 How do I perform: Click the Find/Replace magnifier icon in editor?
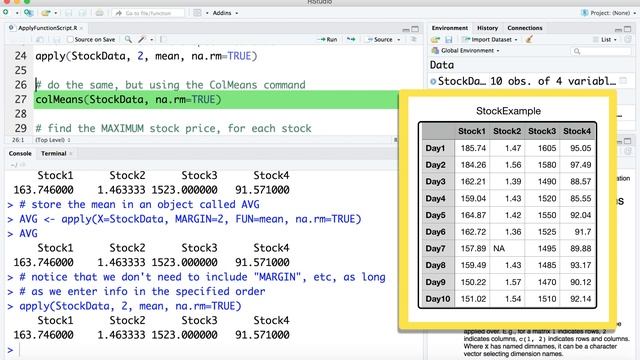pos(128,39)
